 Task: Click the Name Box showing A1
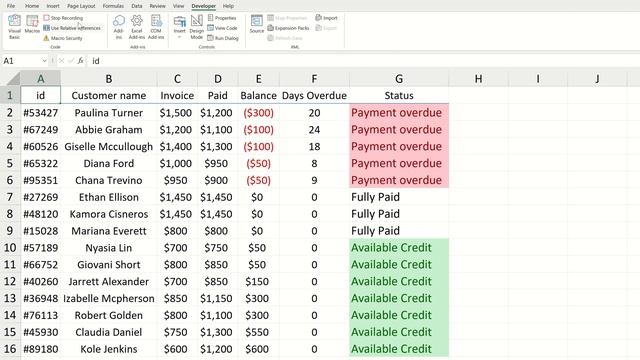(x=21, y=61)
